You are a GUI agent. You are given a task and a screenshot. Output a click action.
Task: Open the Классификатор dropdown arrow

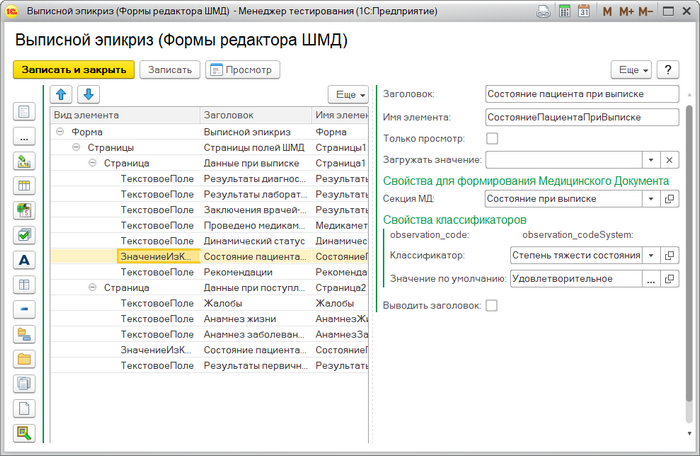651,255
